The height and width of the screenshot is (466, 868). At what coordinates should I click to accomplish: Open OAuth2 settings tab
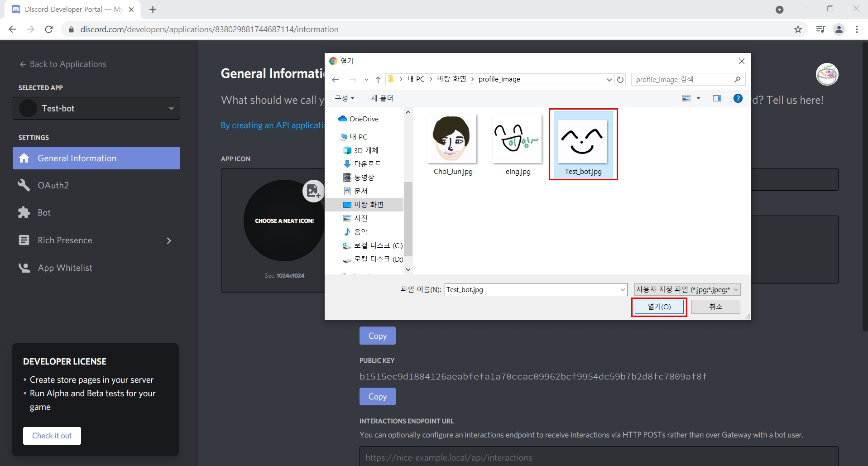click(x=96, y=185)
